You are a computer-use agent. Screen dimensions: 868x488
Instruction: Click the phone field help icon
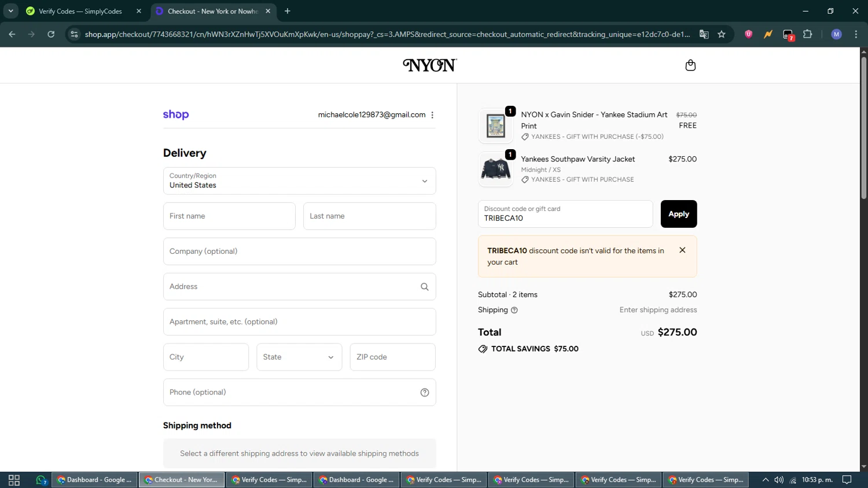click(425, 393)
